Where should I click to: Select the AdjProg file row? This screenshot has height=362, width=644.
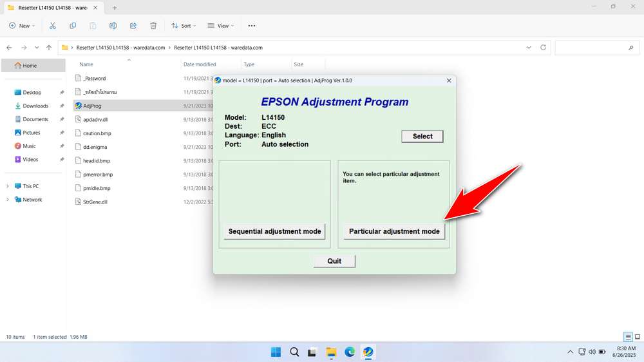tap(144, 106)
